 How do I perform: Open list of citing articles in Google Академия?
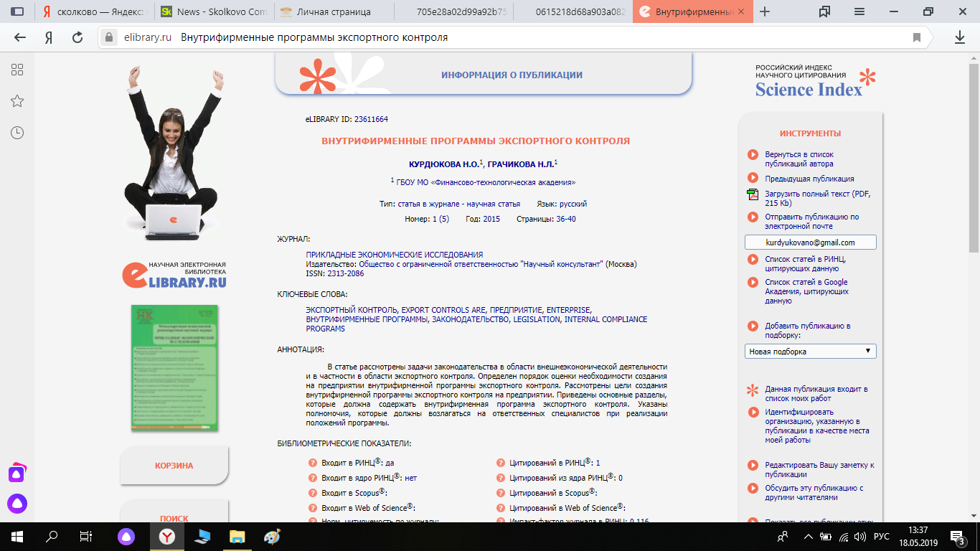point(807,292)
